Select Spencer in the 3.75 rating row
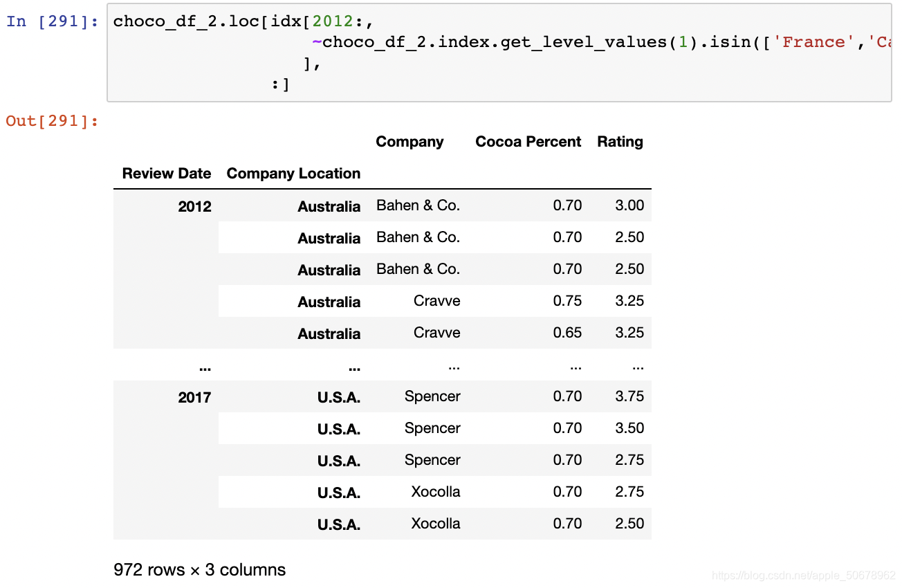Viewport: 902px width, 588px height. pos(432,396)
